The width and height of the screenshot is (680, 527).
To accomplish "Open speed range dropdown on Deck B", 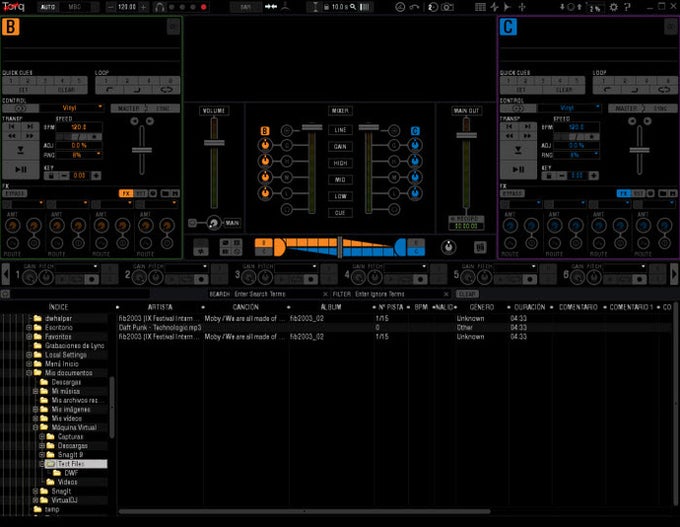I will [79, 155].
